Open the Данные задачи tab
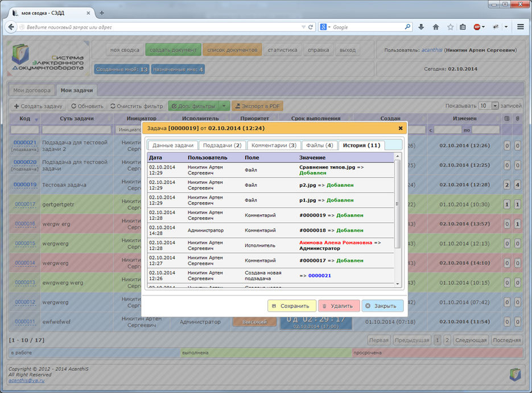 tap(173, 145)
